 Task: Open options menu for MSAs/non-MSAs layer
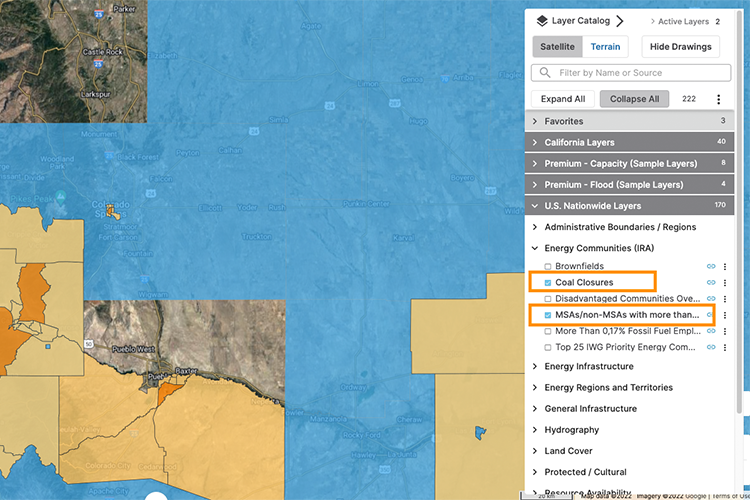point(725,315)
